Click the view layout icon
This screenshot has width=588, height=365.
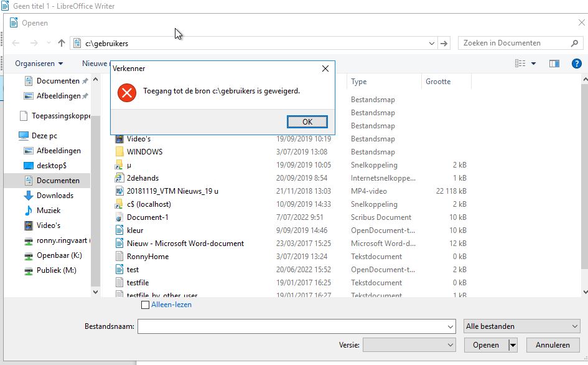tap(521, 64)
